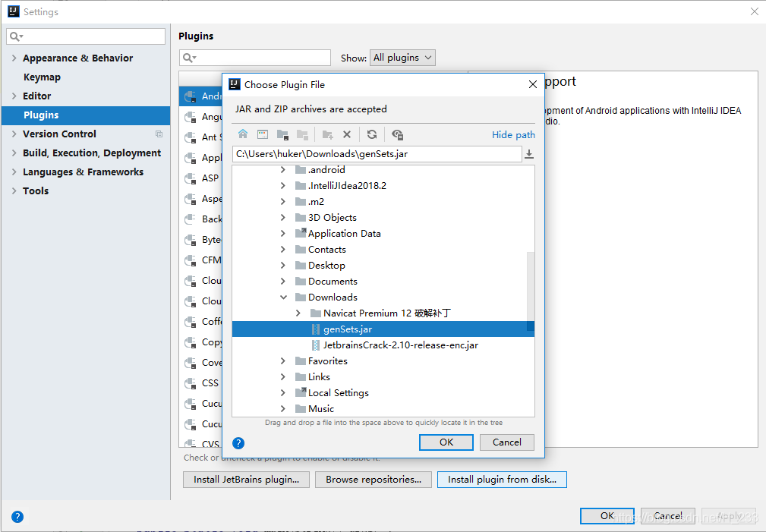Viewport: 766px width, 532px height.
Task: Toggle the Show Hidden Files eye icon
Action: click(397, 134)
